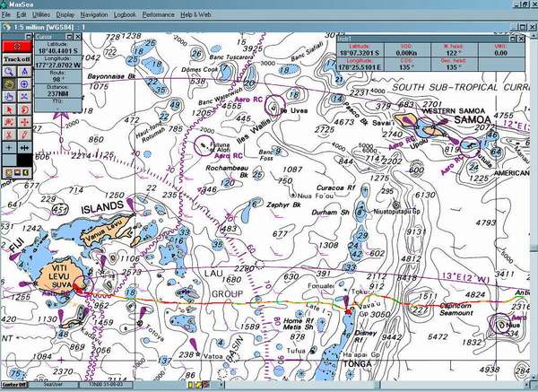Open the Utilities menu
Image resolution: width=538 pixels, height=392 pixels.
41,14
